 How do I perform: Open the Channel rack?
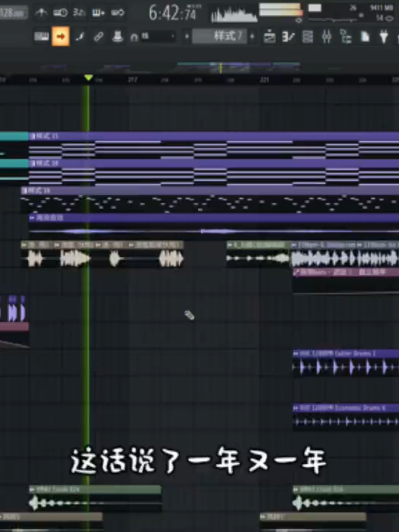click(x=308, y=37)
